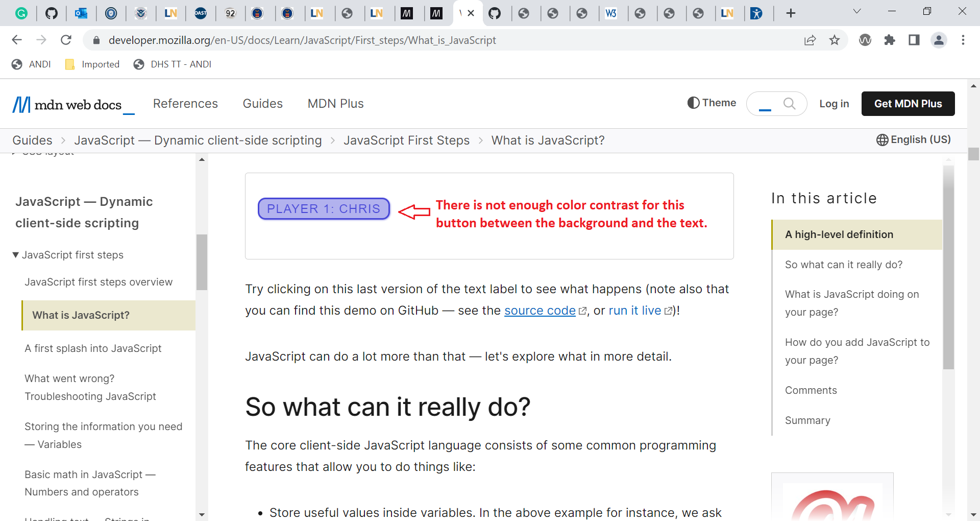Click the magnifier in the MDN search bar
The image size is (980, 521).
point(789,104)
